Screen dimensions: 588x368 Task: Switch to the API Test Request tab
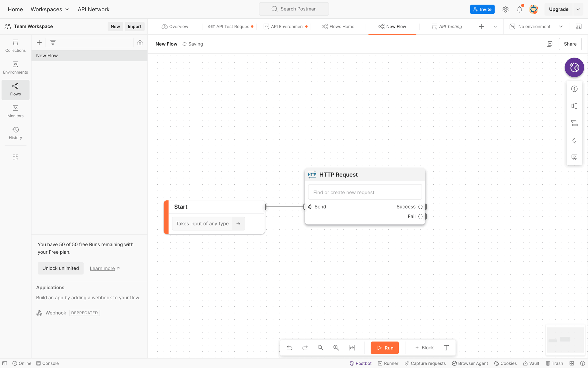[230, 26]
